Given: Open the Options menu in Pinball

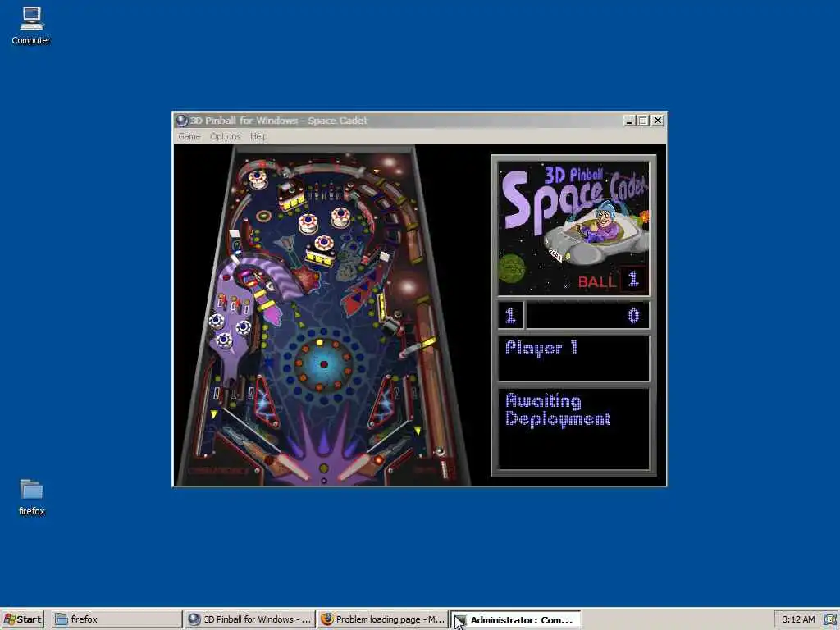Looking at the screenshot, I should (225, 137).
